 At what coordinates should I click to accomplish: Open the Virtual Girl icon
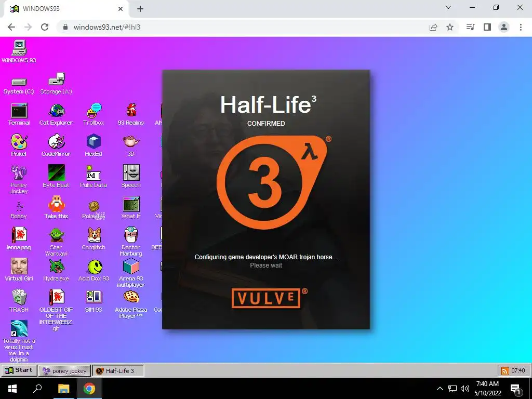click(19, 270)
